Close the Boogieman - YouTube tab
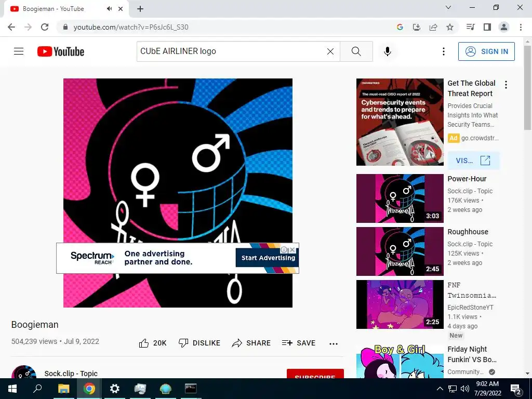The width and height of the screenshot is (532, 399). [x=121, y=9]
